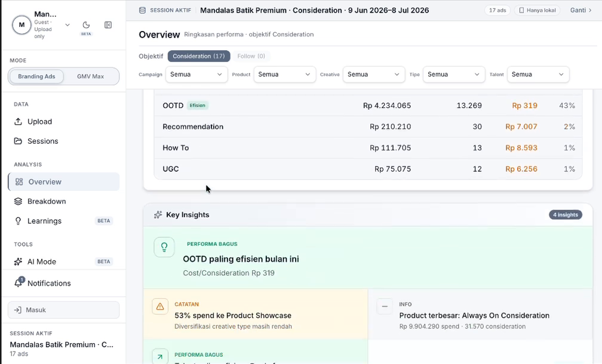Image resolution: width=602 pixels, height=364 pixels.
Task: Open the Product filter dropdown
Action: [284, 75]
